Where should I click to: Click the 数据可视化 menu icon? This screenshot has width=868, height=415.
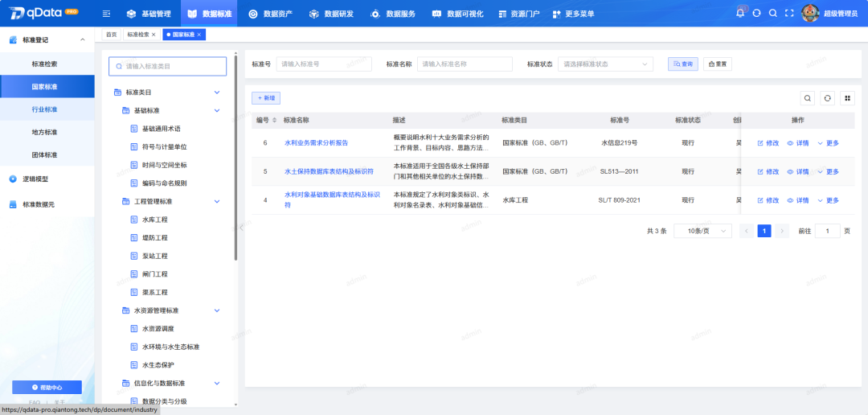pyautogui.click(x=436, y=14)
